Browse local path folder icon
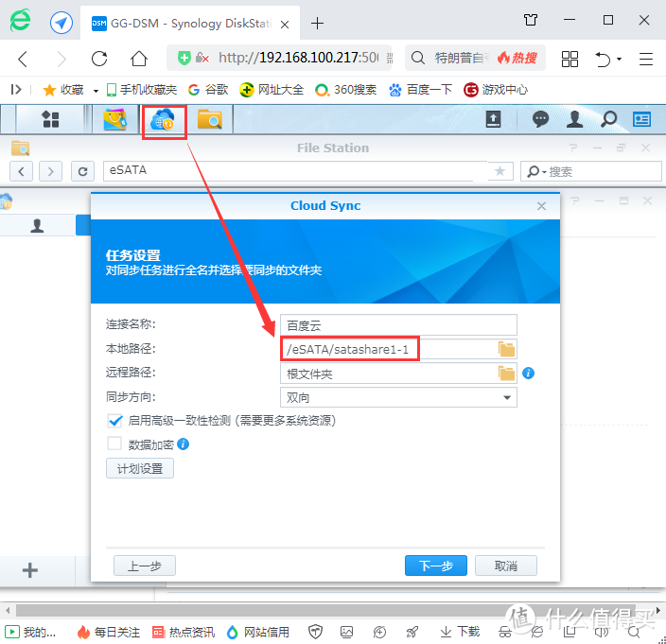The image size is (666, 644). [x=506, y=349]
